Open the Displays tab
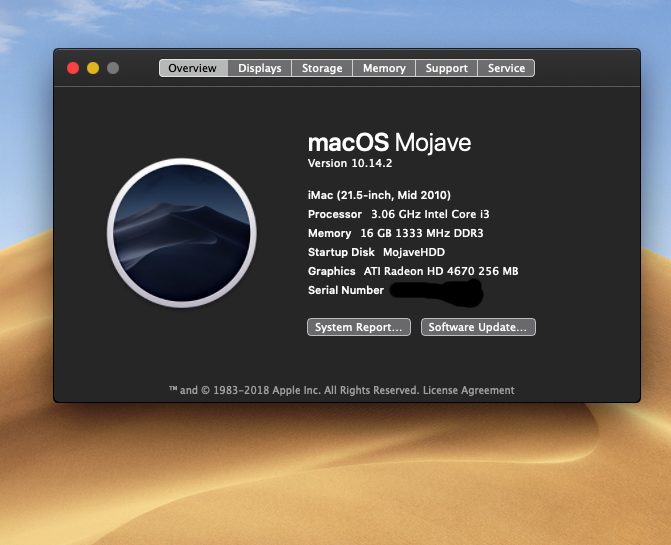 coord(259,68)
